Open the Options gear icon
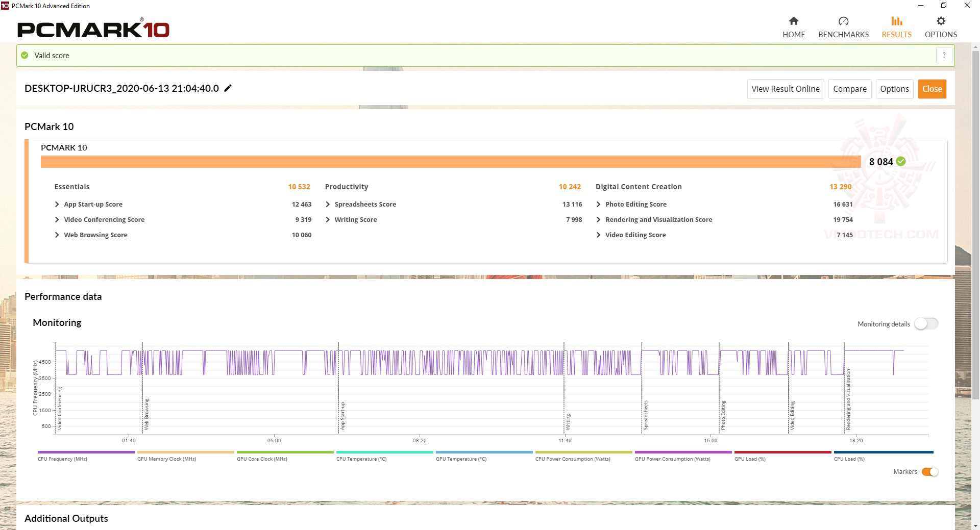The image size is (980, 530). [x=941, y=21]
